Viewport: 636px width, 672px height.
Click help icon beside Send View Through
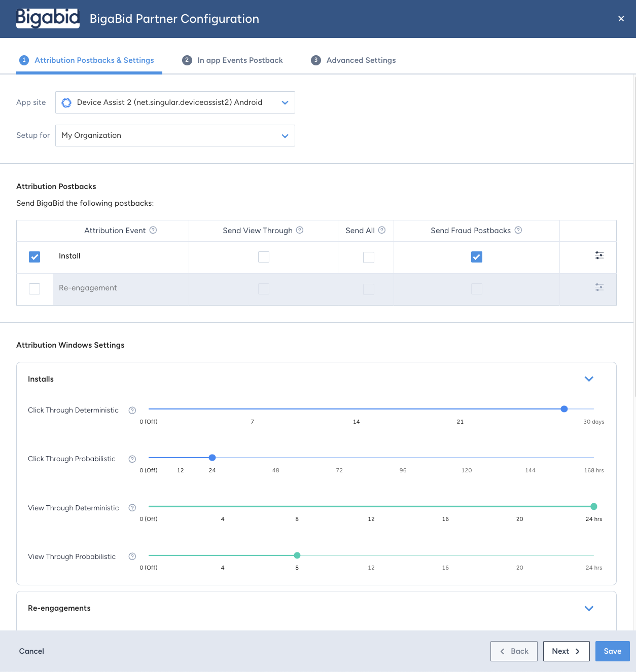coord(300,230)
